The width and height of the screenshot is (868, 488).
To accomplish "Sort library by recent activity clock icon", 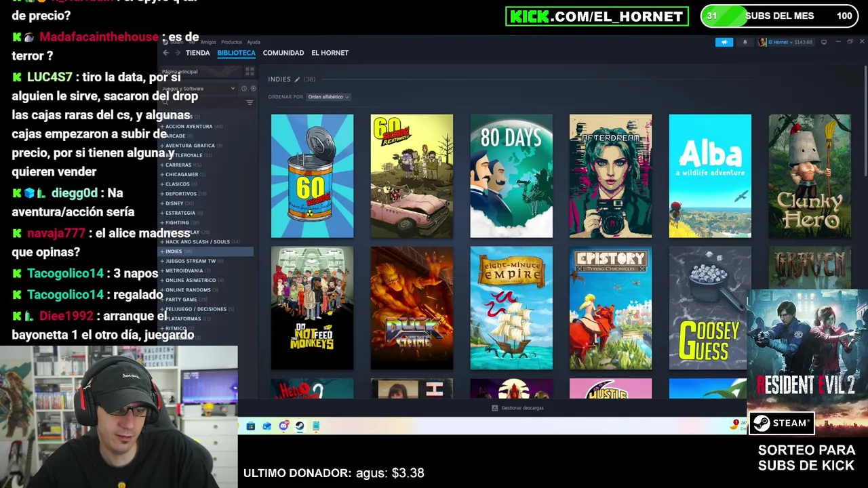I will 244,89.
